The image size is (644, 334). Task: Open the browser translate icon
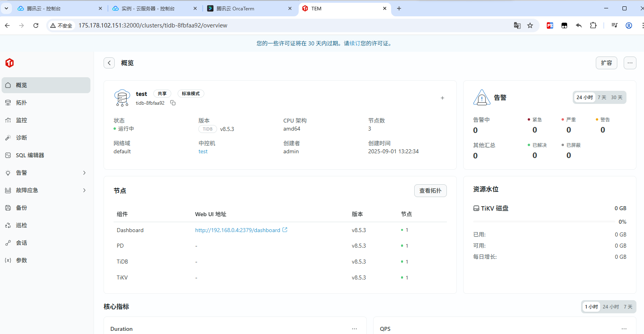point(517,25)
